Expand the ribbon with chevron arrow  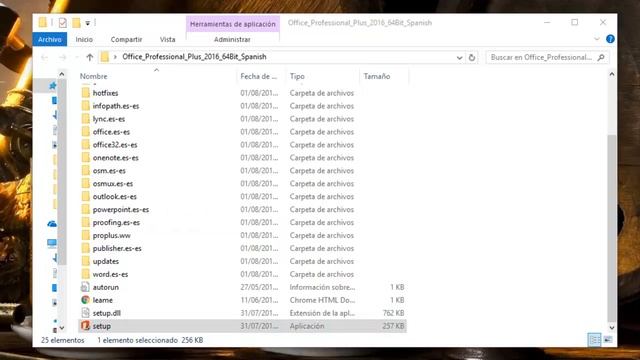tap(597, 39)
